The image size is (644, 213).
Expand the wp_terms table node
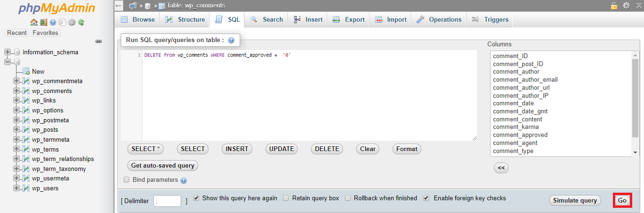17,149
